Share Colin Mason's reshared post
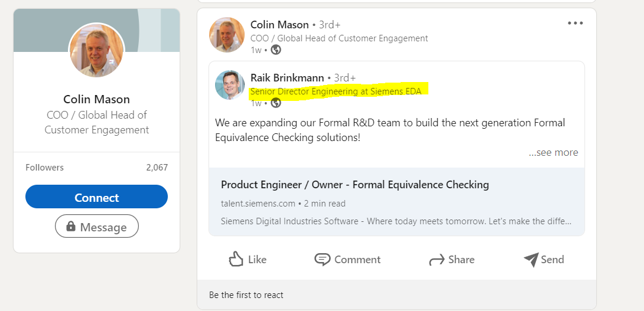644x311 pixels. click(451, 260)
